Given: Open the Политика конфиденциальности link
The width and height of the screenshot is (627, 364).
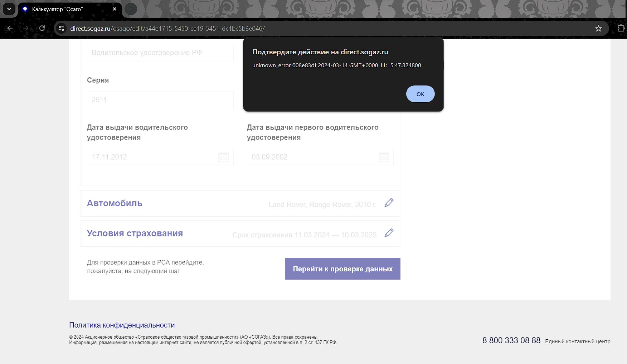Looking at the screenshot, I should [x=122, y=325].
